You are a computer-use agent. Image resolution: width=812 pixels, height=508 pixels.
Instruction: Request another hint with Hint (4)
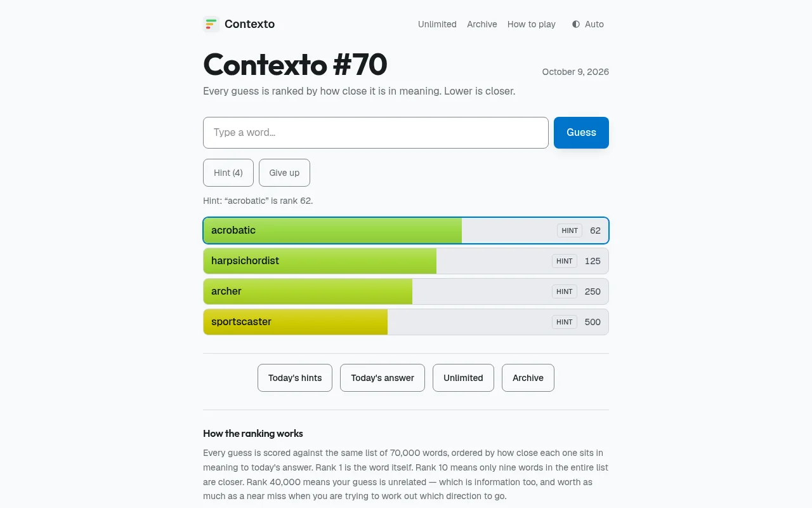click(x=228, y=173)
